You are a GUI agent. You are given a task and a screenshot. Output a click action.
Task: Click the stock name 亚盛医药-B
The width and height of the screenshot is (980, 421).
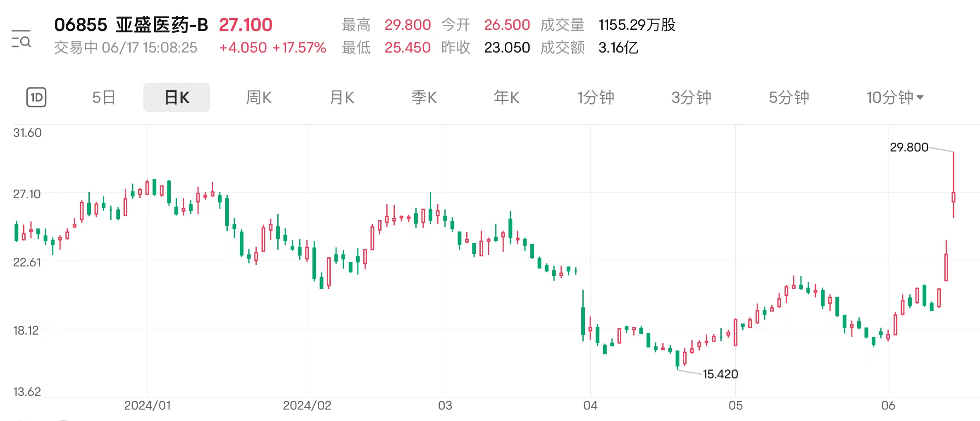[x=162, y=25]
